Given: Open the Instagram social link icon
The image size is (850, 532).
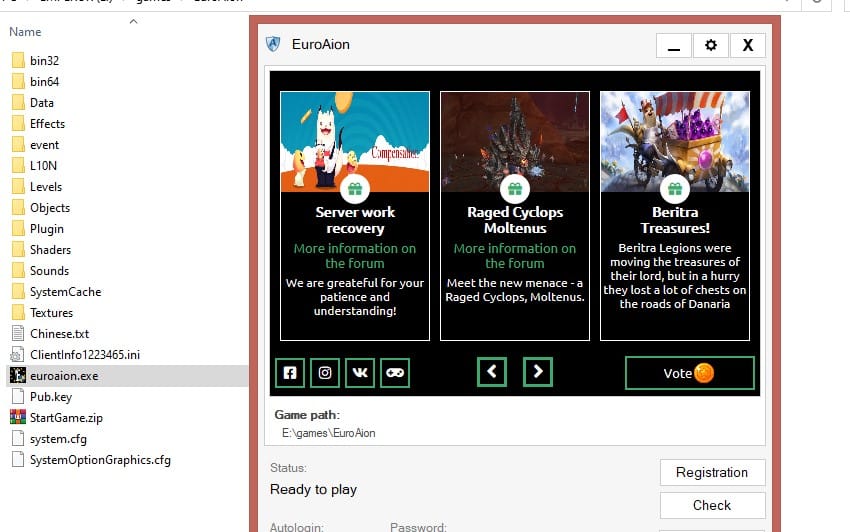Looking at the screenshot, I should pyautogui.click(x=325, y=373).
